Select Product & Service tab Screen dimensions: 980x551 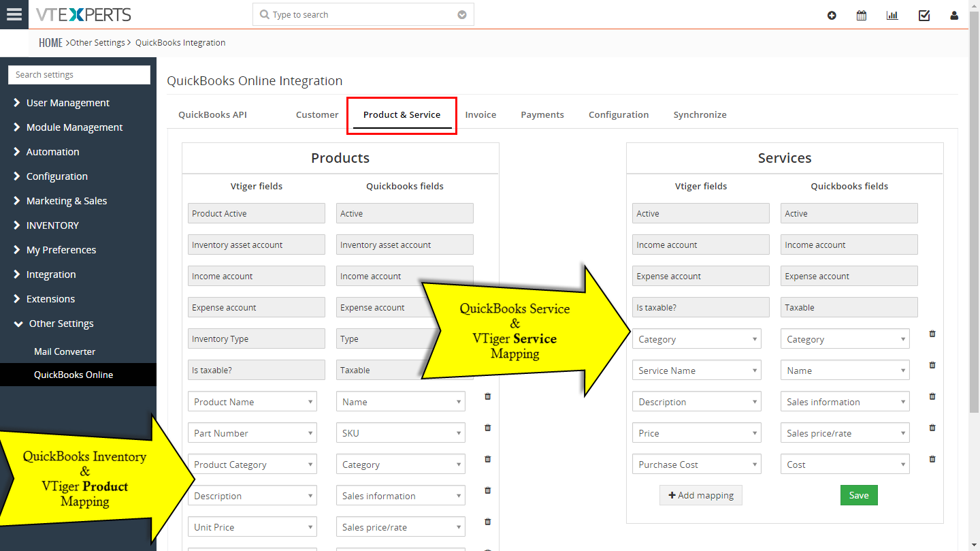coord(402,114)
